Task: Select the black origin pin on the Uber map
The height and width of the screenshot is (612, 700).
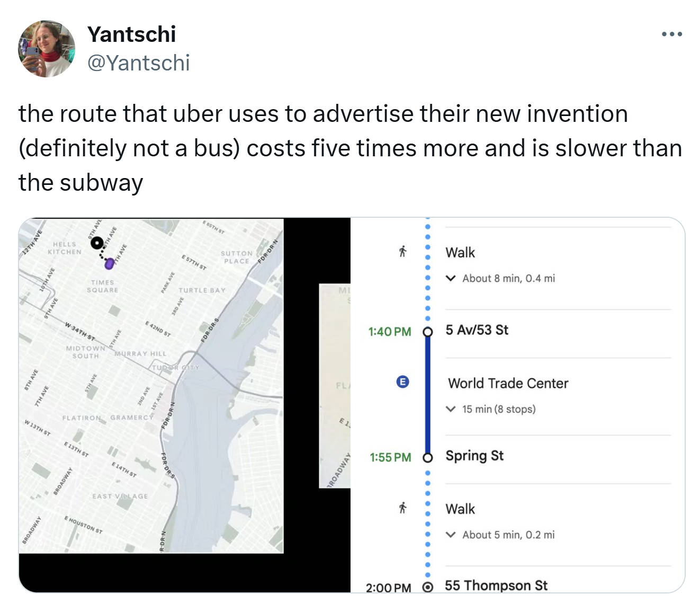Action: click(97, 243)
